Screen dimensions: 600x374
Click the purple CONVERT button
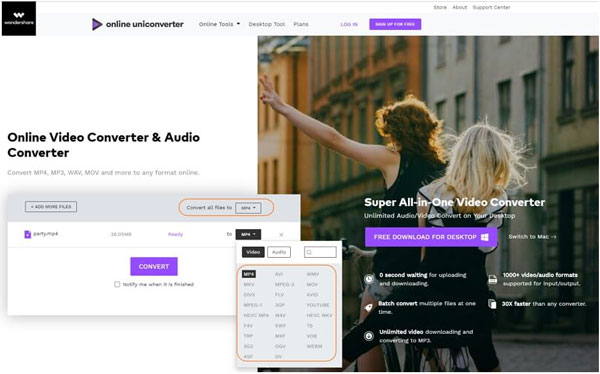154,266
